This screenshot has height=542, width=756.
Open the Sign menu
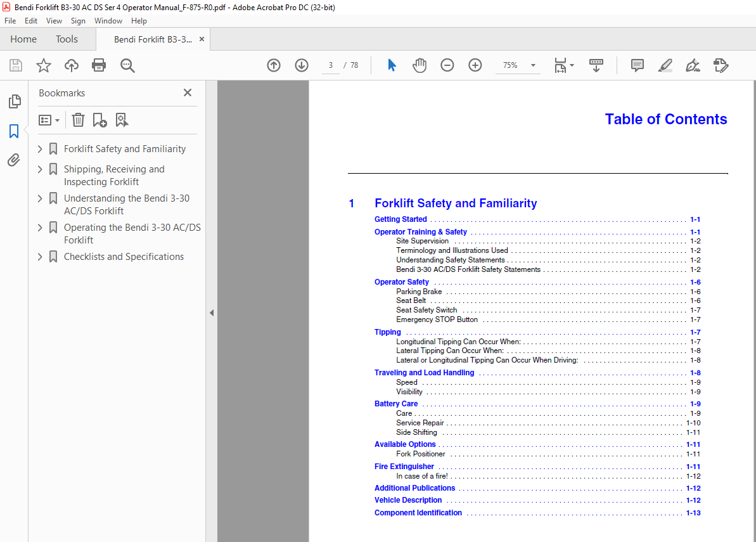point(78,21)
